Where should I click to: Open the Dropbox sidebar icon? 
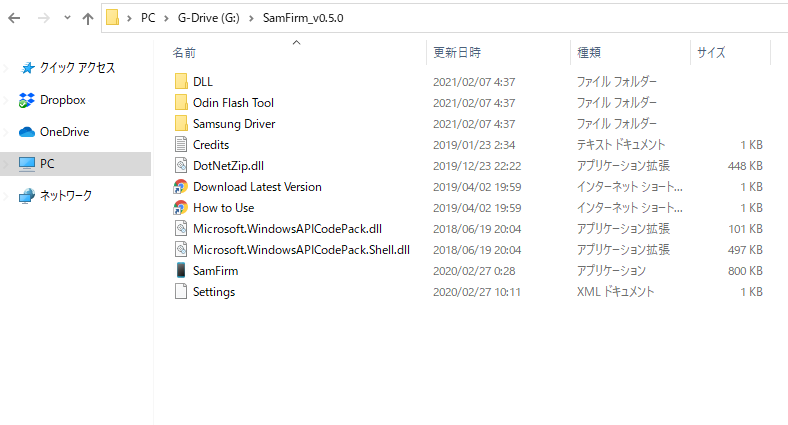coord(27,100)
